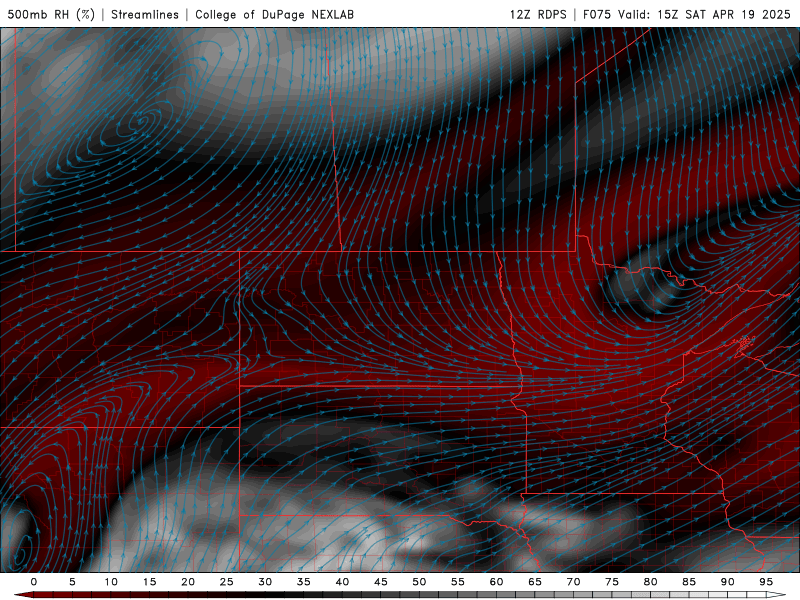
Task: Click the "500mb RH (%)" title text
Action: [x=51, y=14]
